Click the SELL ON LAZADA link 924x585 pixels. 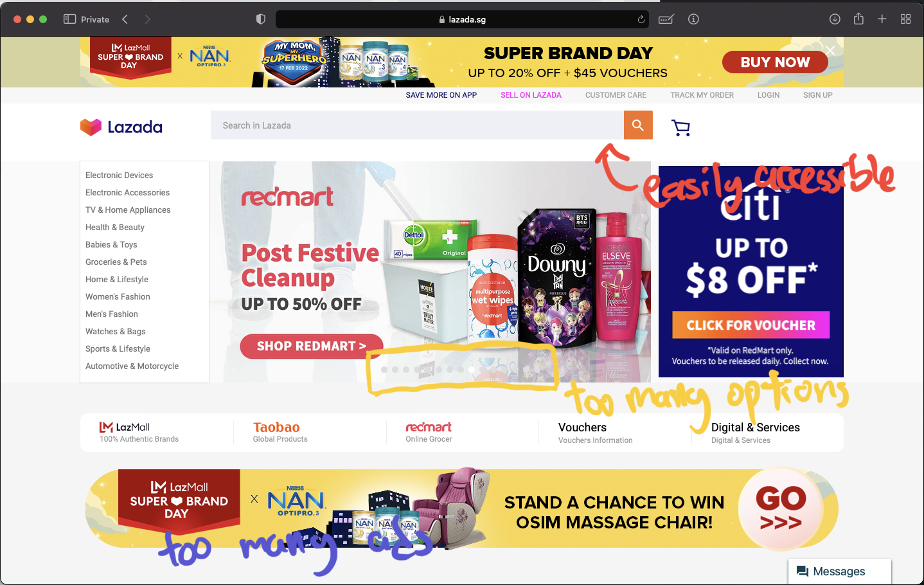[531, 95]
